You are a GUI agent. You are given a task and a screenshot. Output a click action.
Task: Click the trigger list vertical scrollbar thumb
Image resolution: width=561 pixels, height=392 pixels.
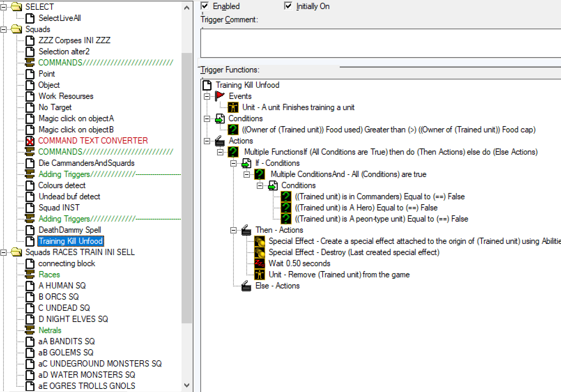click(x=187, y=188)
